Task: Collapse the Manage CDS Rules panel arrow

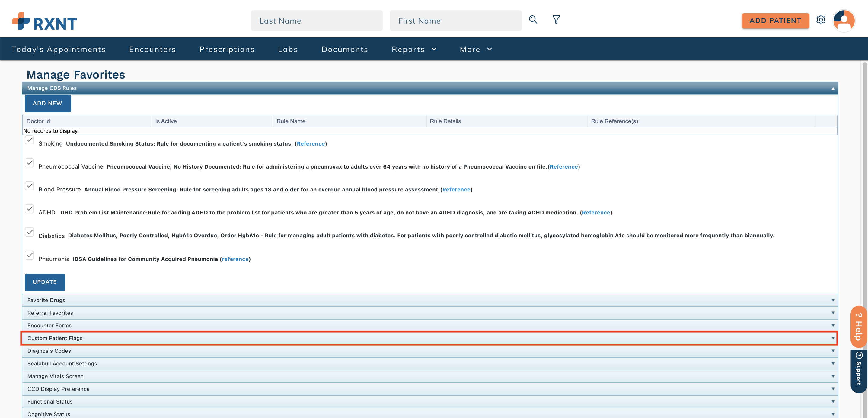Action: (833, 88)
